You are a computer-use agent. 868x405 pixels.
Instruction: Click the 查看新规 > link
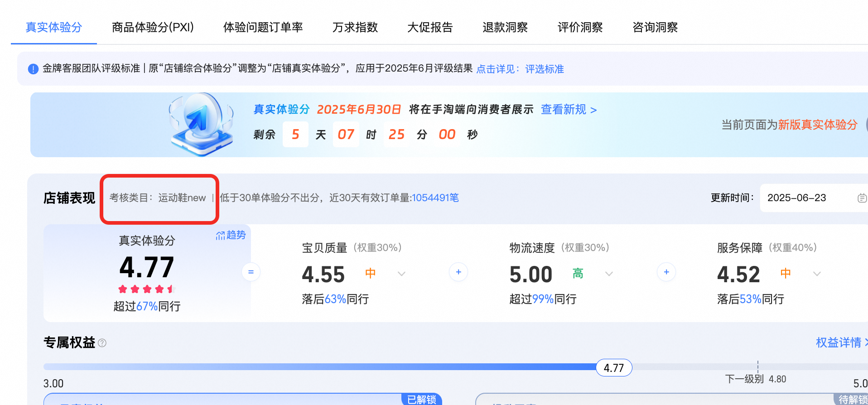pyautogui.click(x=569, y=110)
